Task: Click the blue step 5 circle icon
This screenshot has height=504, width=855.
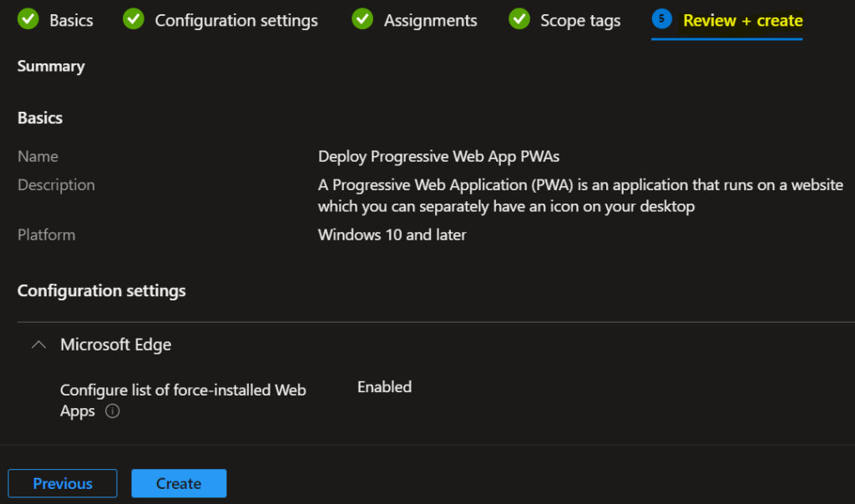Action: [x=661, y=18]
